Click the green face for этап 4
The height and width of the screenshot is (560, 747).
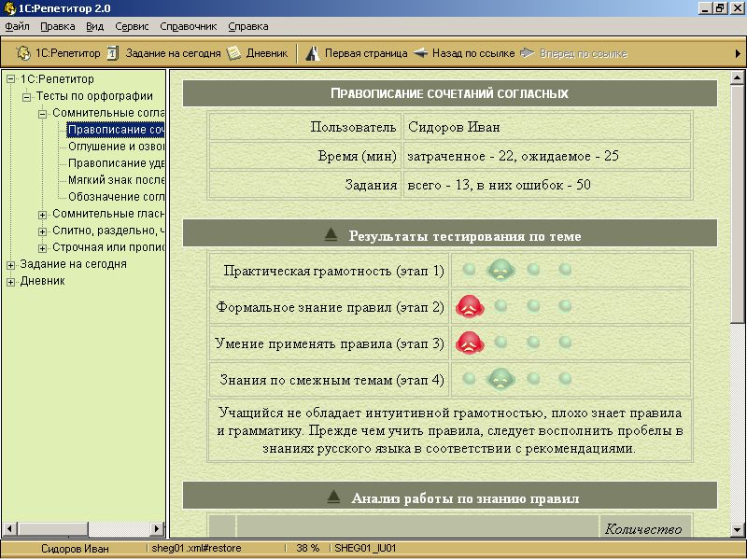(501, 379)
